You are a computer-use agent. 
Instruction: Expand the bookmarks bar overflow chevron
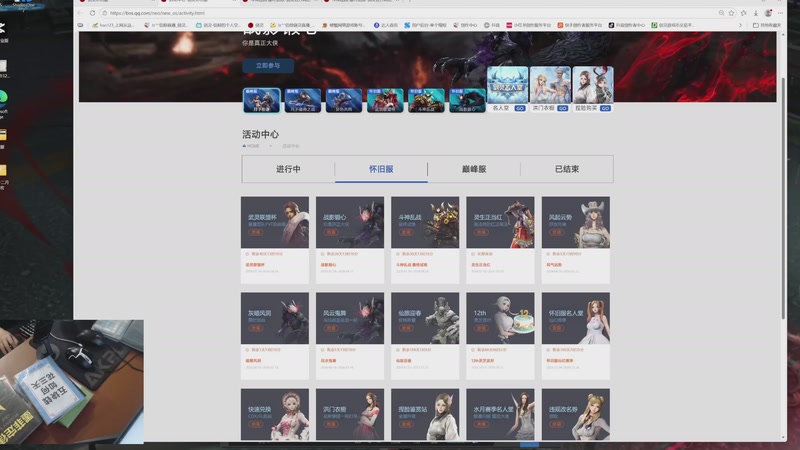click(740, 25)
